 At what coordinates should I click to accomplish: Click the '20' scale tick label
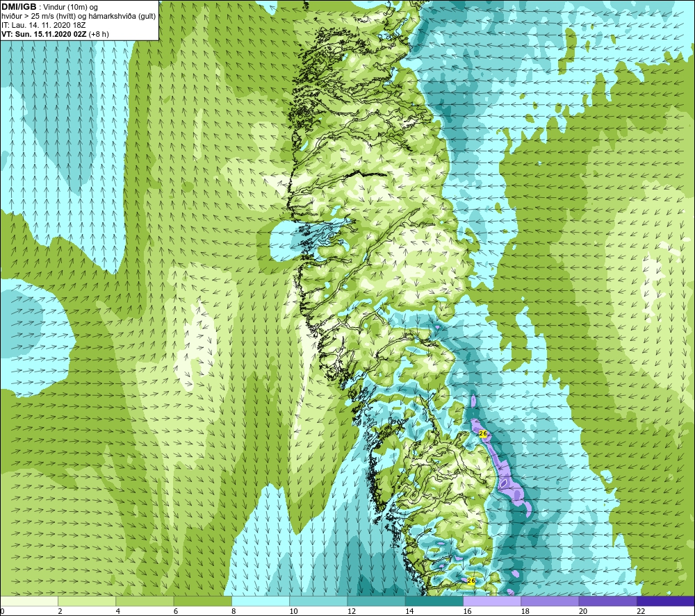pos(583,611)
